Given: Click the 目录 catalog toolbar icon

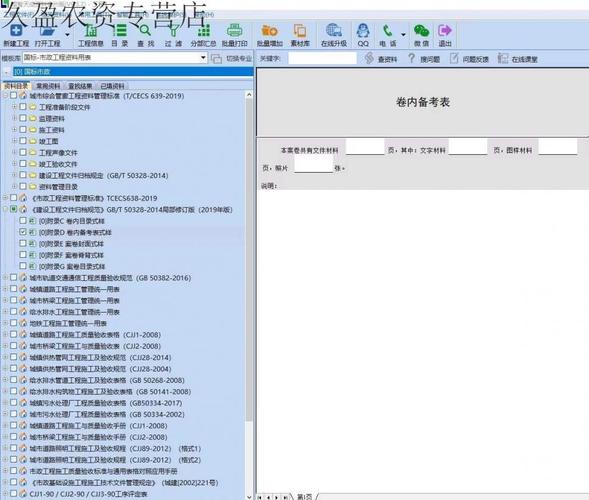Looking at the screenshot, I should coord(120,31).
